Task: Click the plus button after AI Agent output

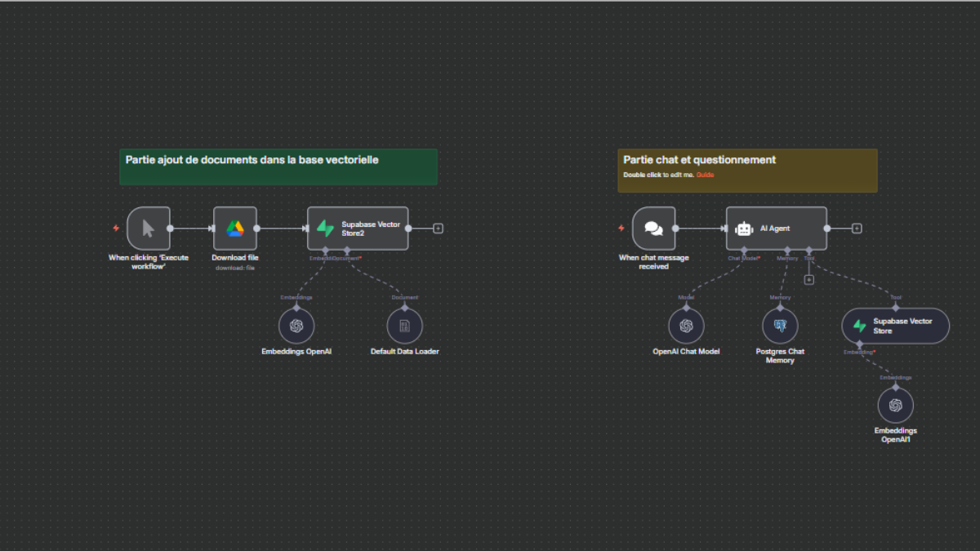Action: point(856,229)
